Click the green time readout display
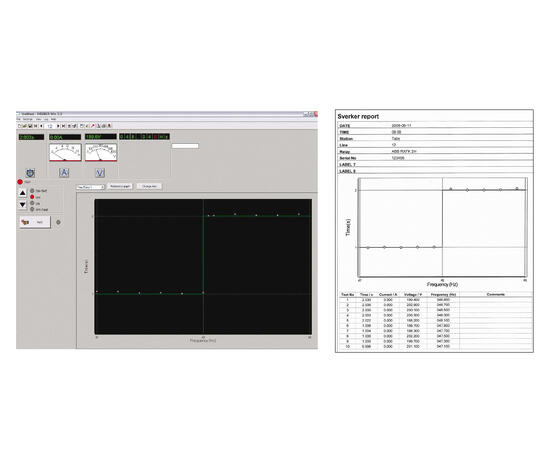The height and width of the screenshot is (450, 550). point(32,137)
